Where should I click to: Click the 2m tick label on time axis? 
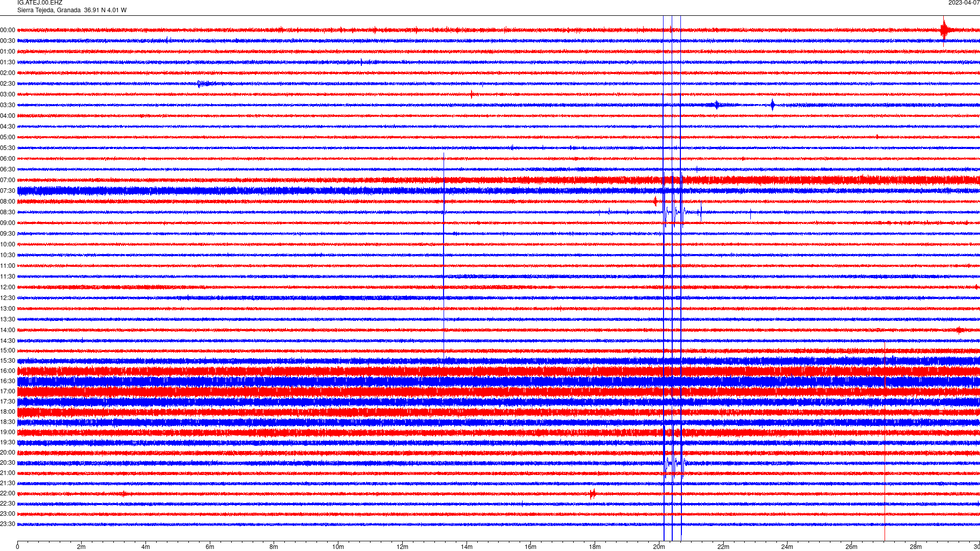(82, 547)
